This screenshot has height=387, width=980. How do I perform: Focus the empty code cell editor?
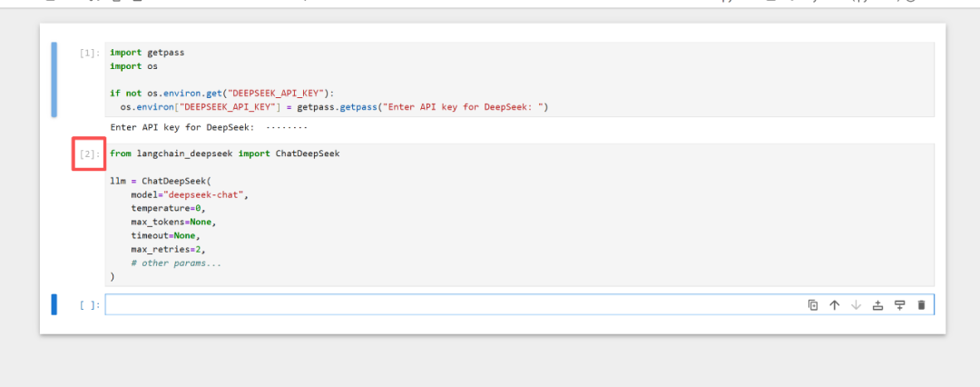point(454,305)
